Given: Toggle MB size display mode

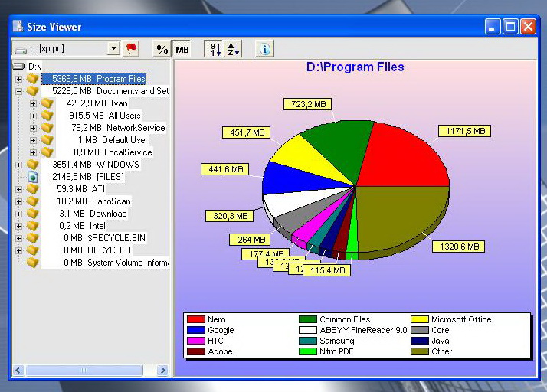Looking at the screenshot, I should pos(182,49).
